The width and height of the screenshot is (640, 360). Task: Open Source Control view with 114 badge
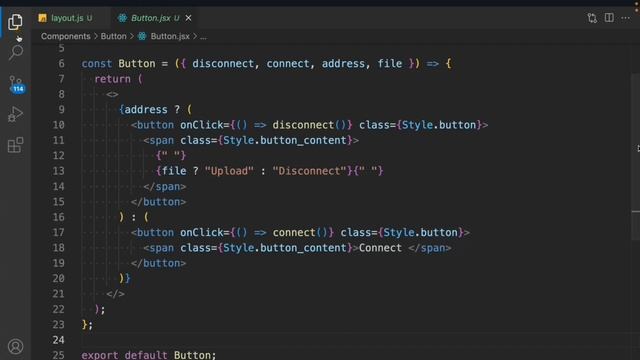tap(16, 84)
